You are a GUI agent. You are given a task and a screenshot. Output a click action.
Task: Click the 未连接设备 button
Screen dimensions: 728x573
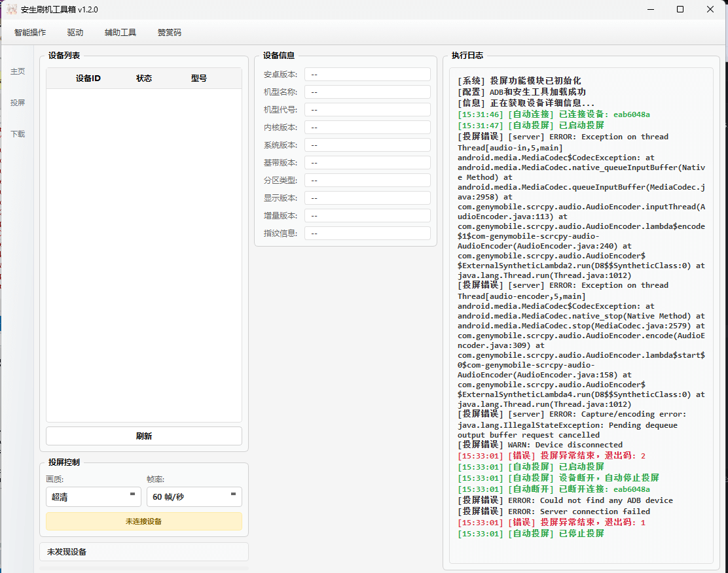pos(144,521)
